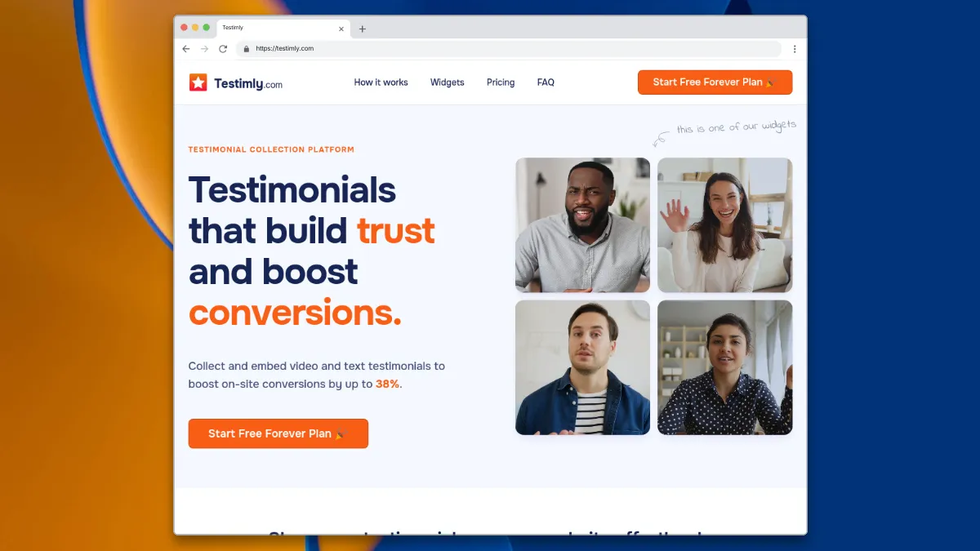The image size is (980, 551).
Task: Click the address bar with testimly.com URL
Action: (506, 49)
